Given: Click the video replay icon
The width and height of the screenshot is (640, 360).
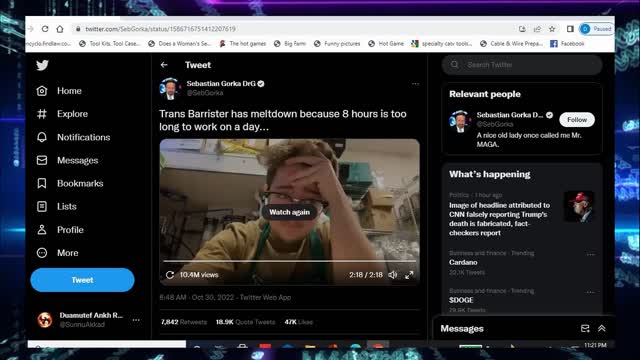Looking at the screenshot, I should (x=170, y=275).
